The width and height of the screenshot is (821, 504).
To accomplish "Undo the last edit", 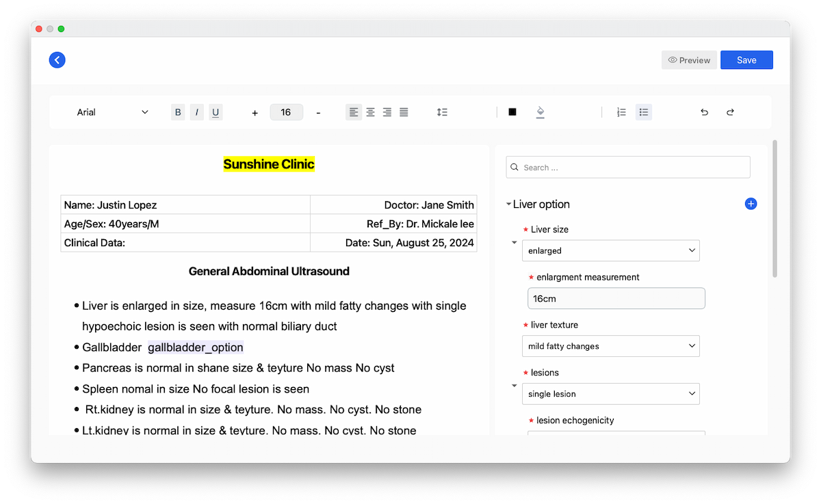I will coord(704,112).
